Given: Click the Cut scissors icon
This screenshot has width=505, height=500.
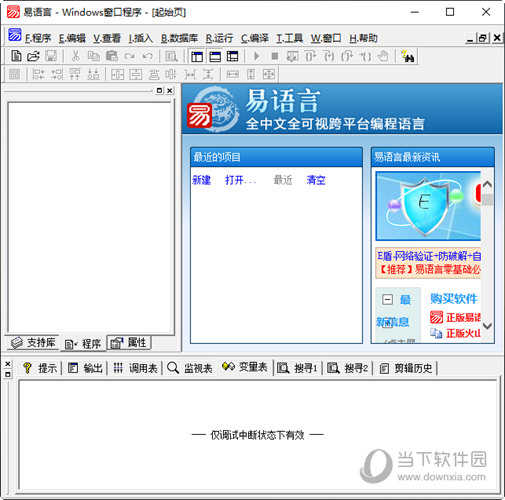Looking at the screenshot, I should tap(76, 56).
